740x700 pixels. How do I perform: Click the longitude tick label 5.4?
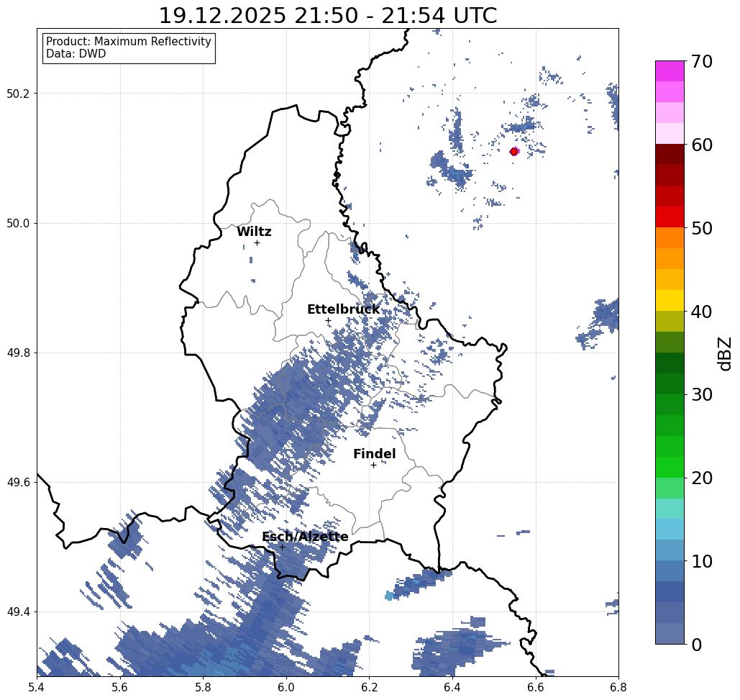(37, 687)
